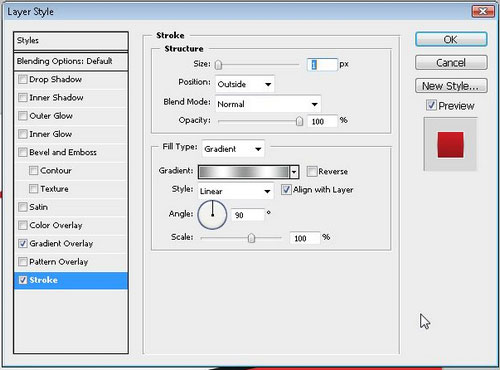Focus the Angle degrees input field
The width and height of the screenshot is (500, 370).
coord(247,215)
